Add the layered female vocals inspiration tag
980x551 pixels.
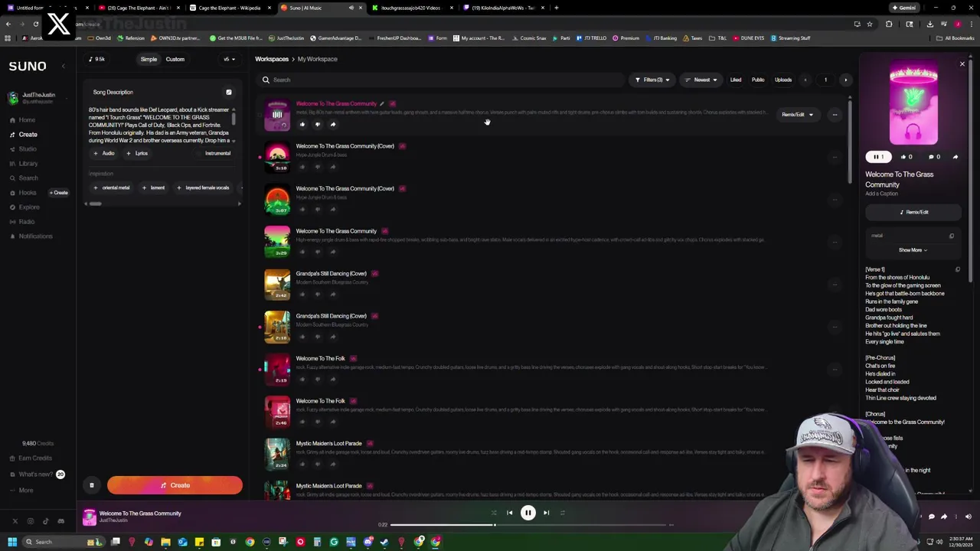click(x=203, y=187)
